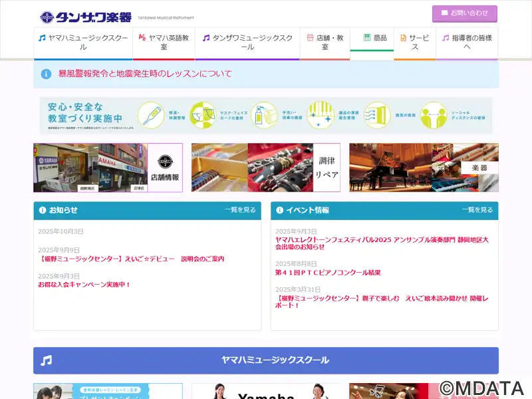Click the purple note icon for Tanzawa Music School
The height and width of the screenshot is (399, 532).
[x=206, y=38]
